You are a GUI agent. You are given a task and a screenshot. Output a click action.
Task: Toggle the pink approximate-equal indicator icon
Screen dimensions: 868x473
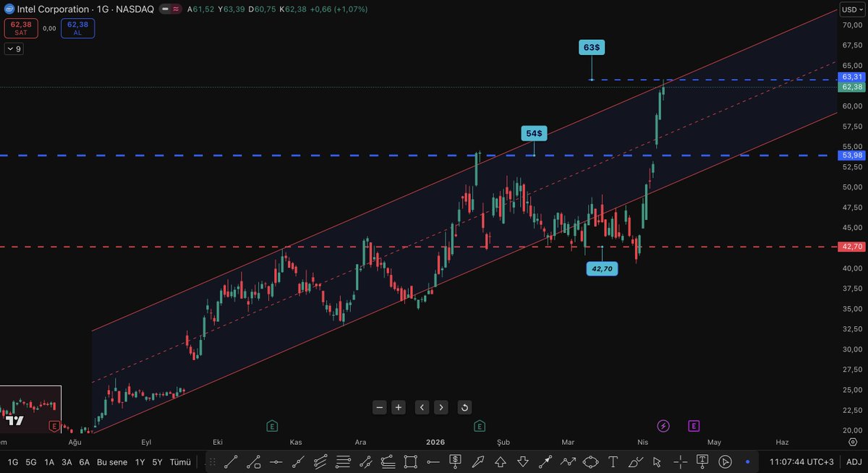coord(176,9)
